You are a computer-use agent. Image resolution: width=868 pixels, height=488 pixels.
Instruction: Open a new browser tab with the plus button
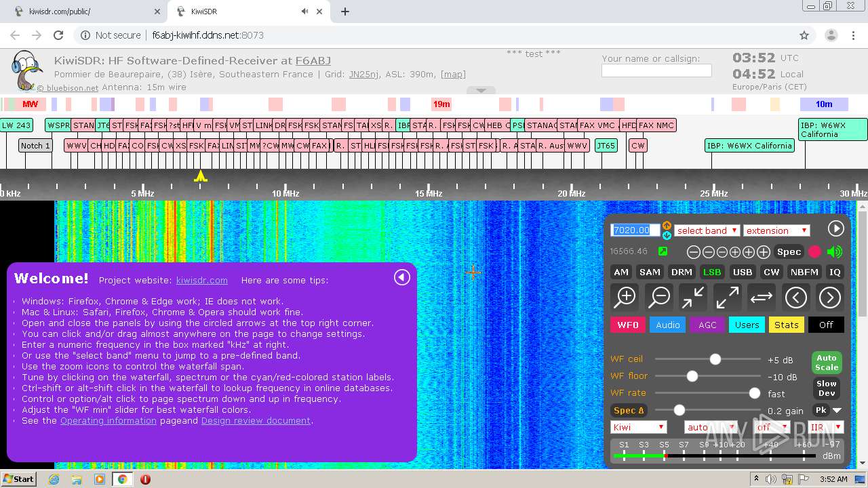(345, 12)
